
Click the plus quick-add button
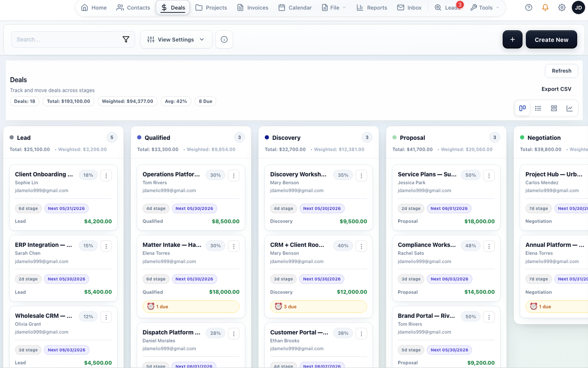pos(512,39)
